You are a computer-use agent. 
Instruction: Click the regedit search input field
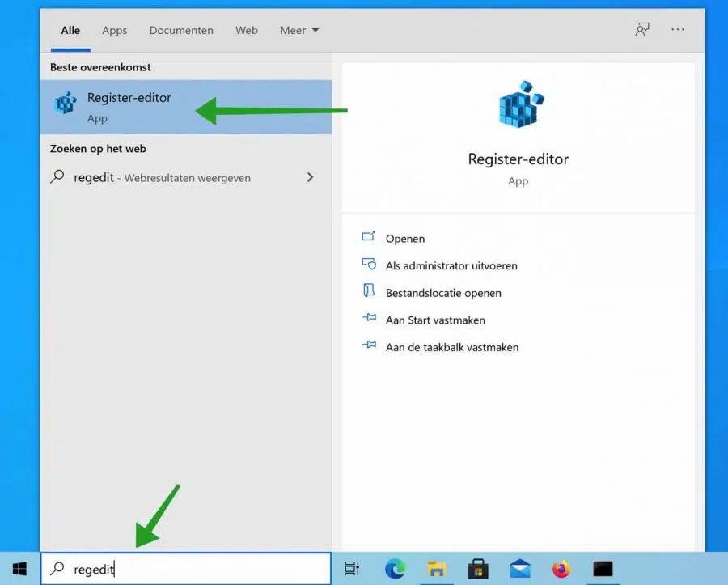[186, 569]
